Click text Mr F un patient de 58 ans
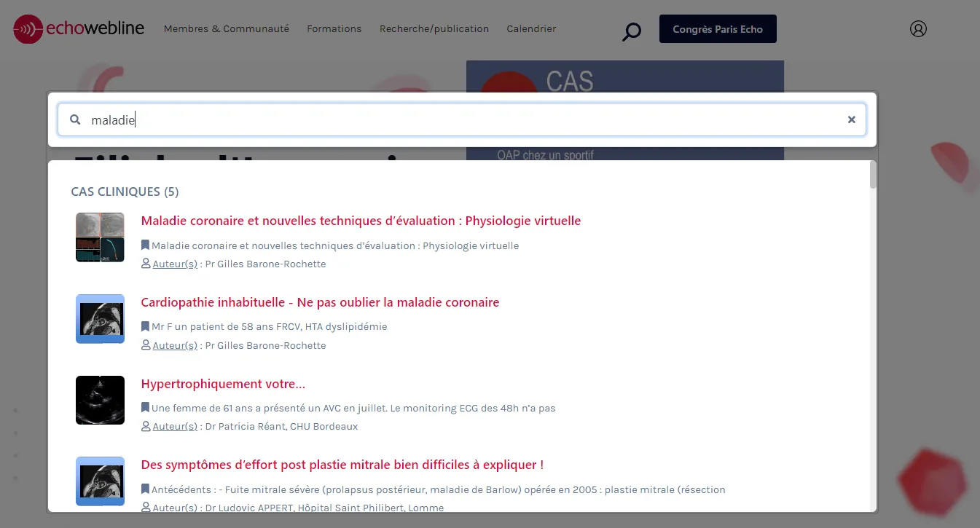980x528 pixels. coord(269,326)
